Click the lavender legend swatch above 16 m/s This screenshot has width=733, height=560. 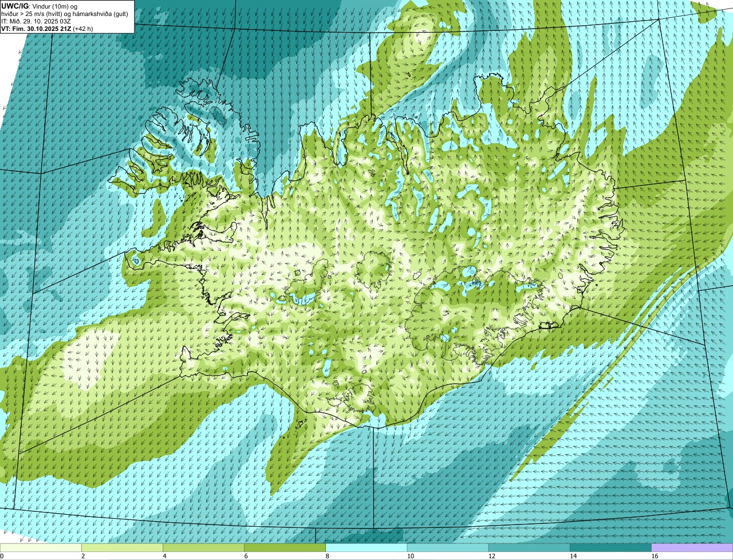coord(692,548)
